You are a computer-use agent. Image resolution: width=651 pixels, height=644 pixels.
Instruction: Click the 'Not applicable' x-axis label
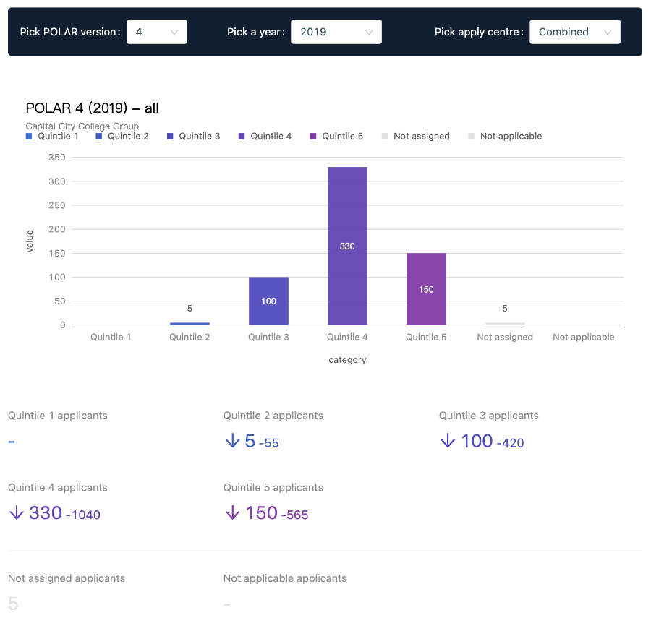click(584, 337)
